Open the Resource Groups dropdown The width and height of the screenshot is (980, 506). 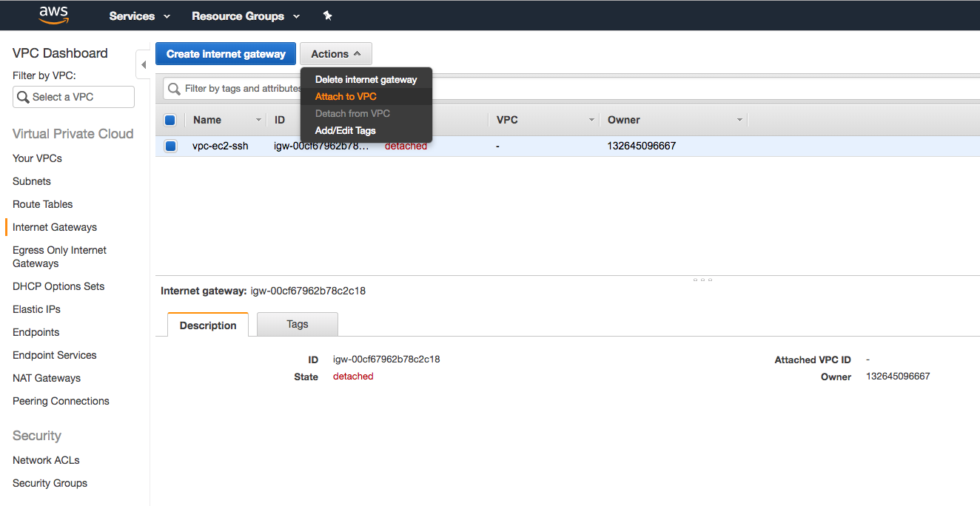(x=246, y=16)
